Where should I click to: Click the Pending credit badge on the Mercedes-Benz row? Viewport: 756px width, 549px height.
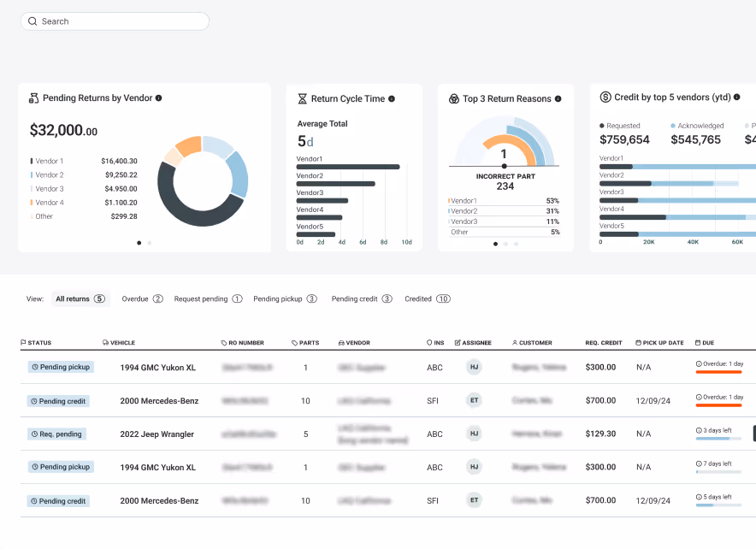[x=57, y=400]
